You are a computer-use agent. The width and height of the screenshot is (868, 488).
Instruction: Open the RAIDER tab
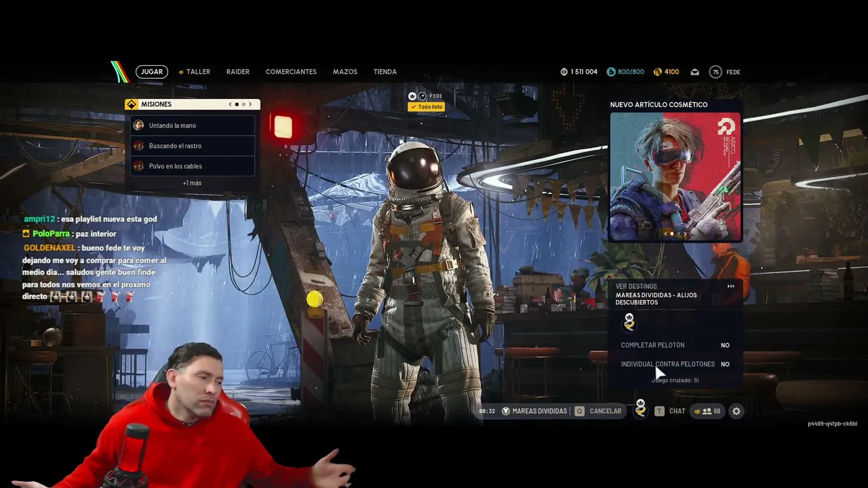(x=238, y=72)
